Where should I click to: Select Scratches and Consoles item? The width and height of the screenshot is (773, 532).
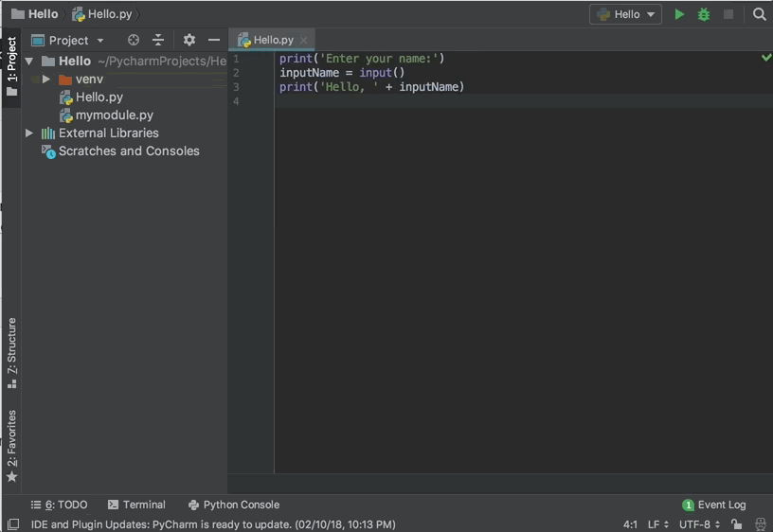pos(129,151)
